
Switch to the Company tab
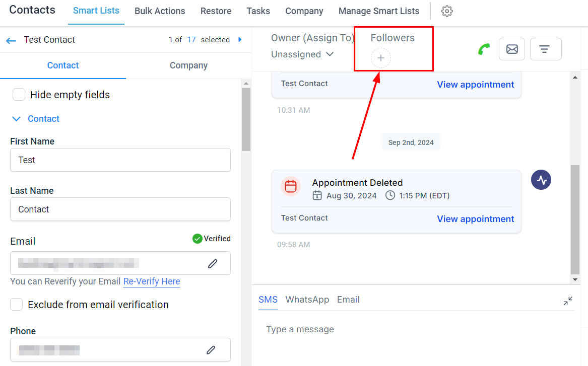click(x=188, y=65)
